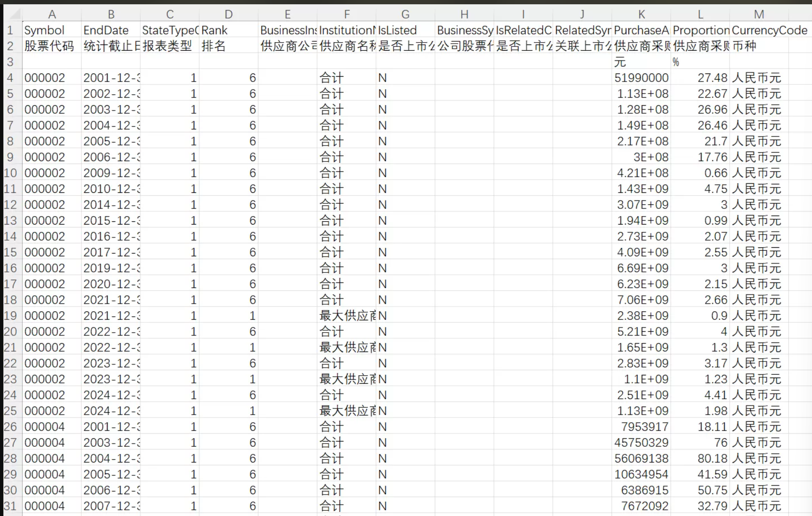Select row 26 header
Viewport: 812px width, 516px height.
click(10, 427)
